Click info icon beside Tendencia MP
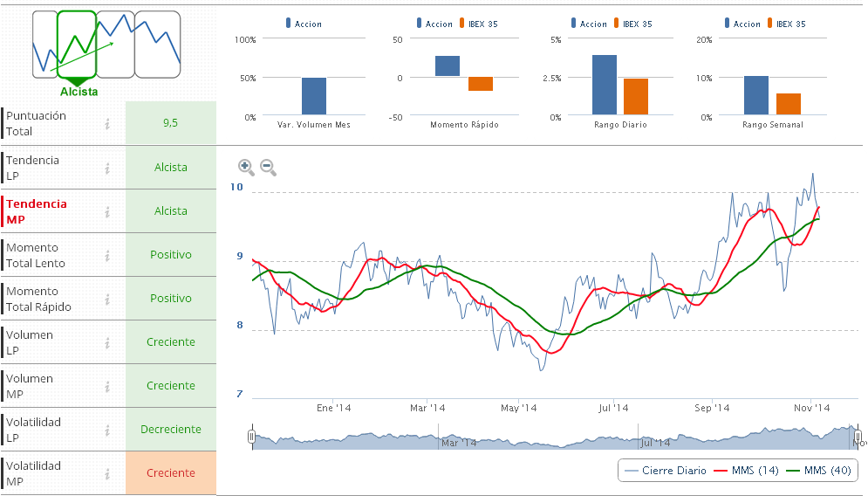This screenshot has height=496, width=868. [107, 211]
